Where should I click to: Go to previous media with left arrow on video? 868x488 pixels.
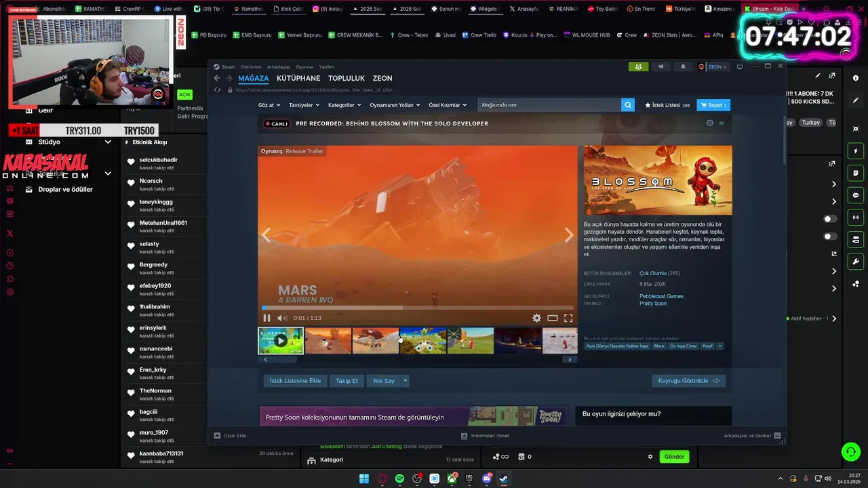(x=267, y=235)
